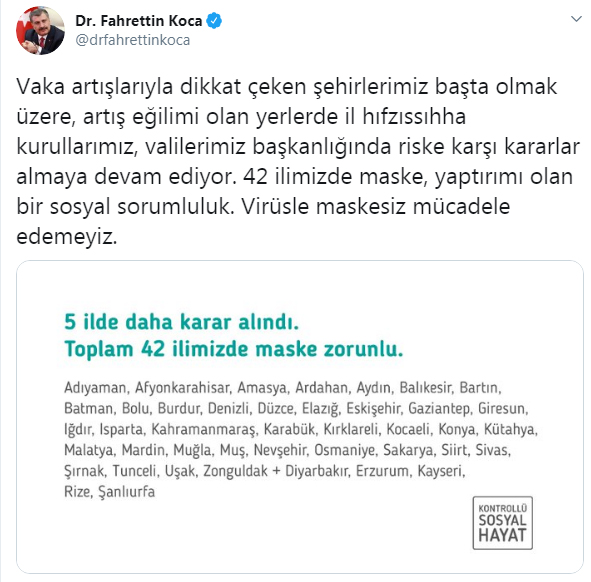This screenshot has height=582, width=591.
Task: Click the Kontrollü Sosyal Hayat logo
Action: click(x=502, y=523)
